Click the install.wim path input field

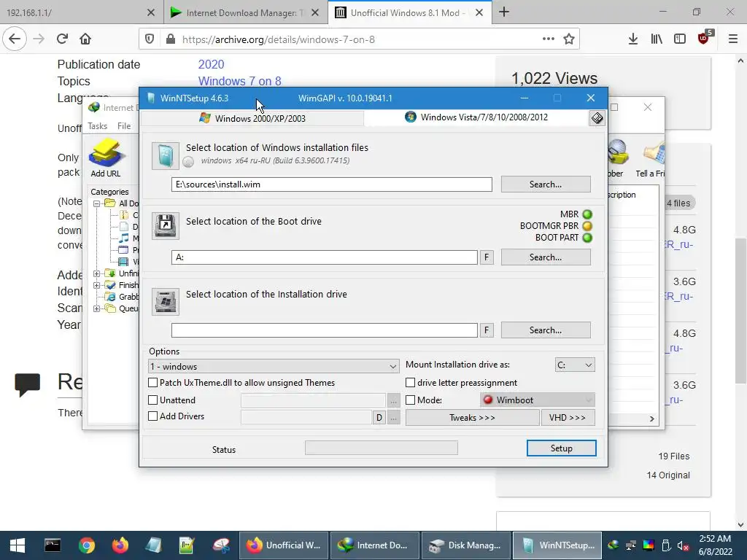332,184
